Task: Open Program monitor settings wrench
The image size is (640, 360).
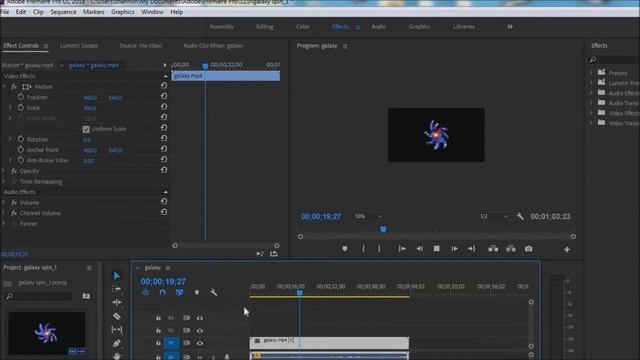Action: click(x=520, y=216)
